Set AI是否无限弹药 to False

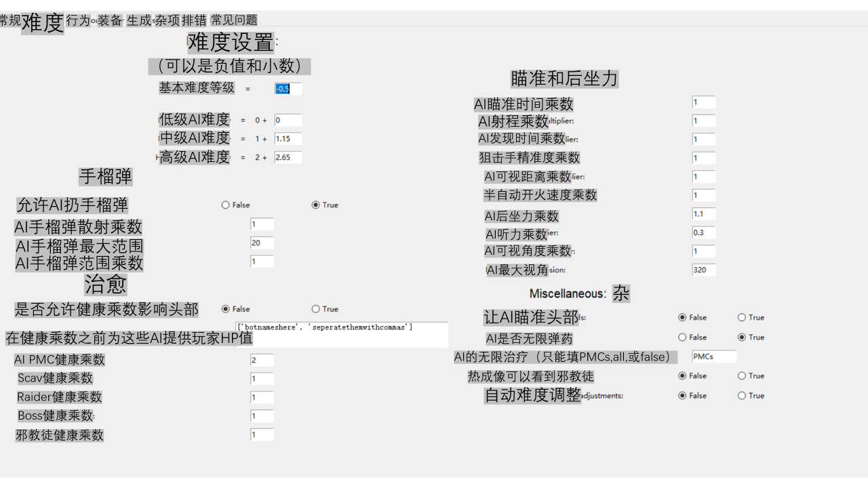(682, 337)
